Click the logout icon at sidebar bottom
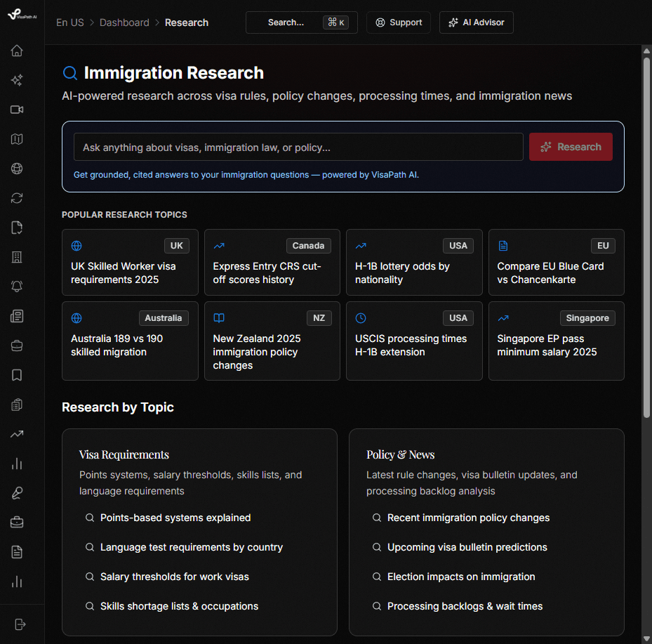This screenshot has width=652, height=644. [20, 624]
